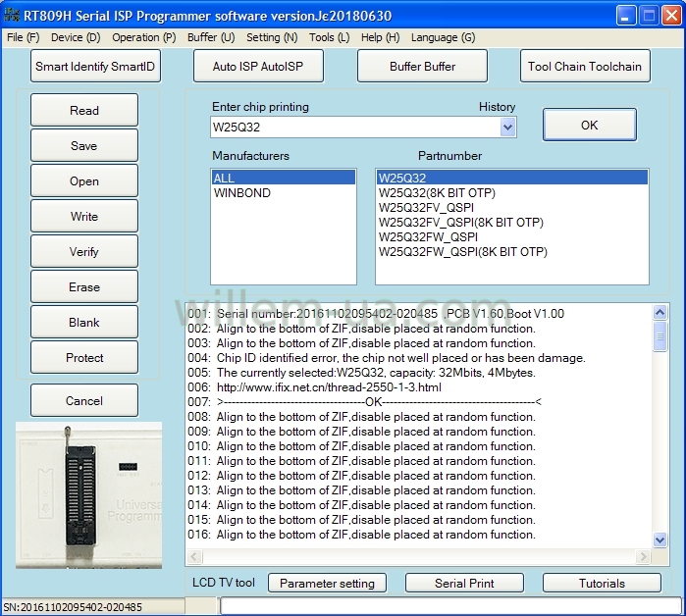Click log horizontal scroll left arrow

[x=194, y=556]
